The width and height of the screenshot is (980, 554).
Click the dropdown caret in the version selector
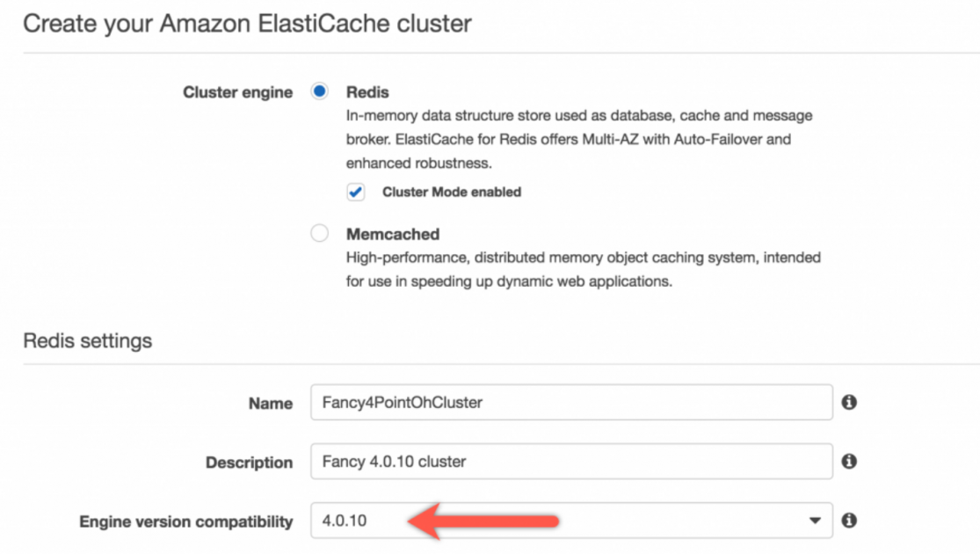[x=813, y=521]
